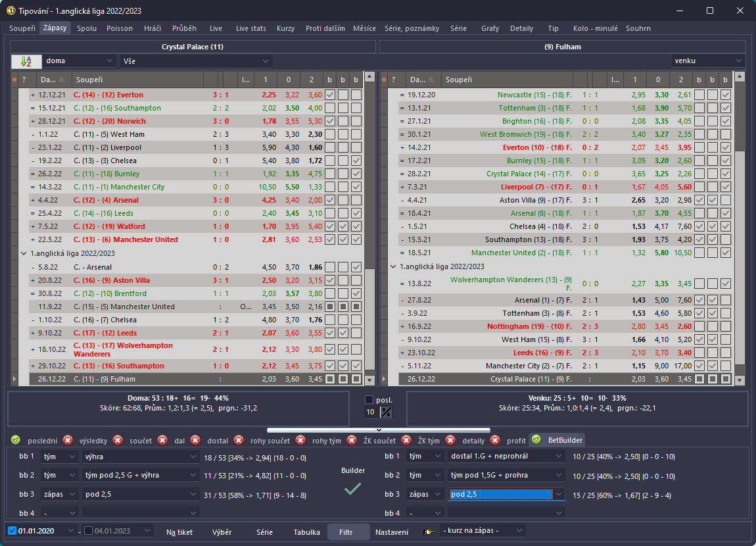Open the - kurz na zápas - dropdown

click(483, 531)
